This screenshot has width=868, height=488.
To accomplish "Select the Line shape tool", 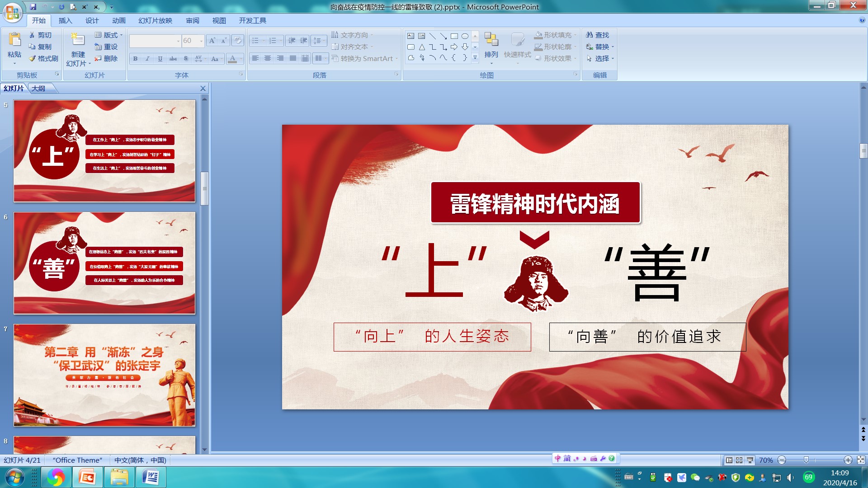I will click(x=433, y=36).
